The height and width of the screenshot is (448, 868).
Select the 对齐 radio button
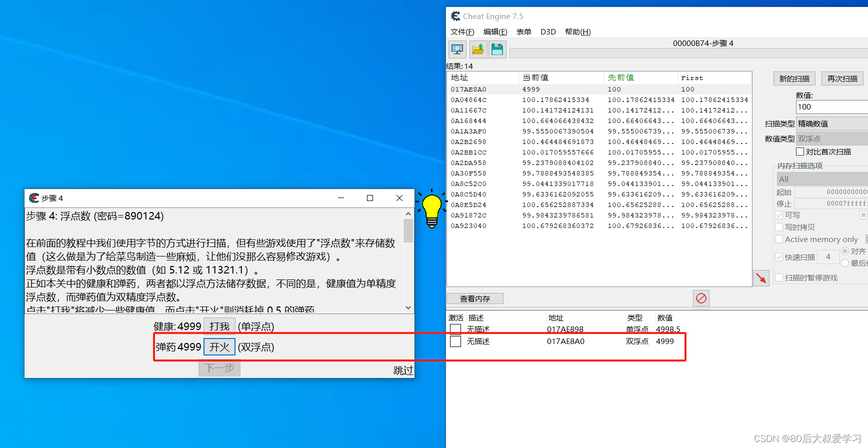click(x=845, y=251)
